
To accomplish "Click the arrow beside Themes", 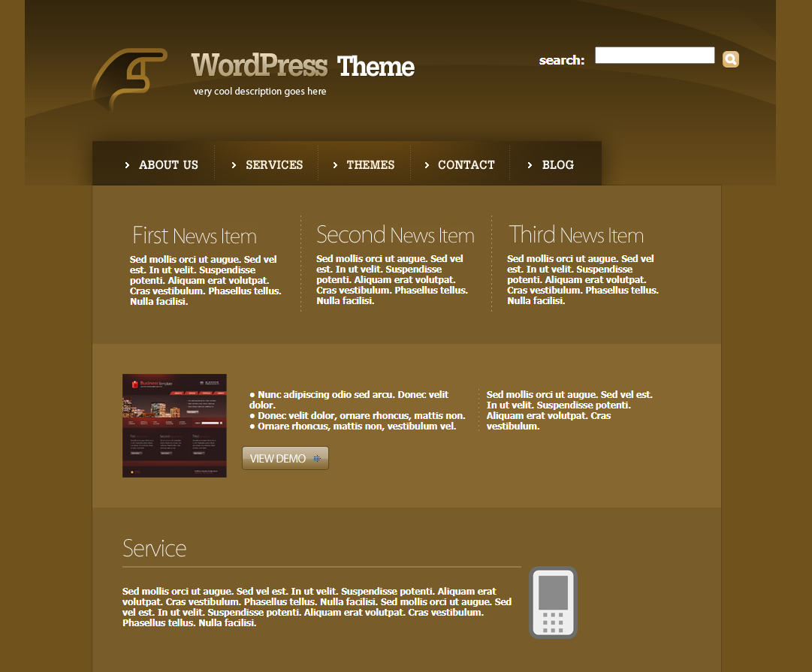I will 335,165.
